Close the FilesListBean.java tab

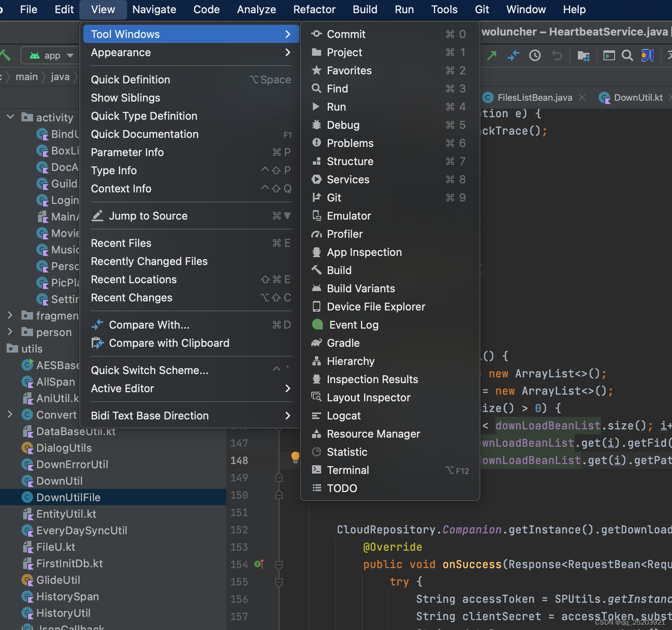click(582, 97)
